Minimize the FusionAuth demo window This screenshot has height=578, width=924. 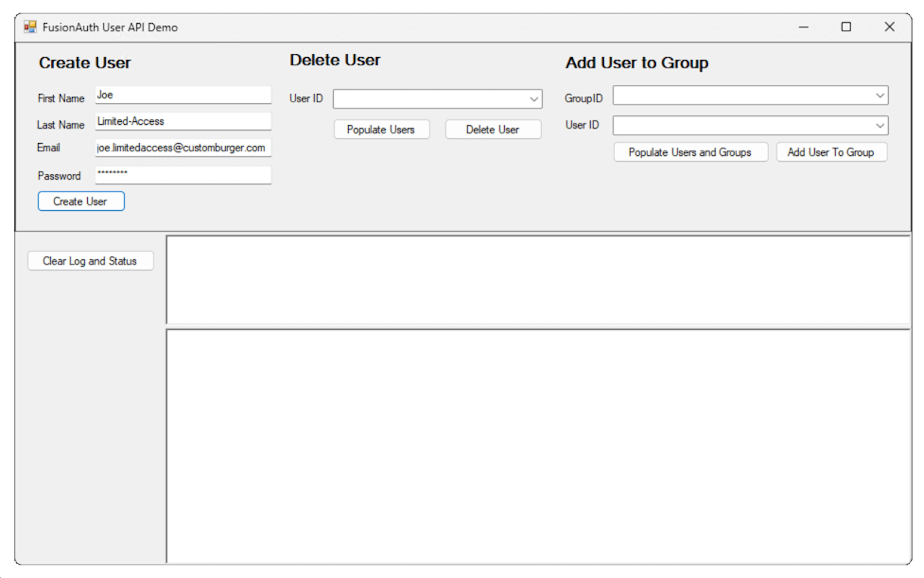(x=803, y=27)
